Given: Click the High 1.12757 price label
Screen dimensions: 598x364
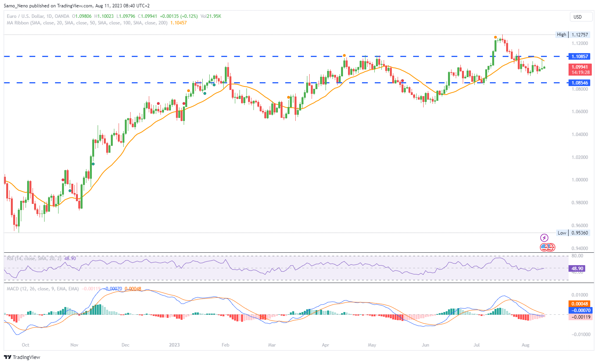Looking at the screenshot, I should (579, 35).
